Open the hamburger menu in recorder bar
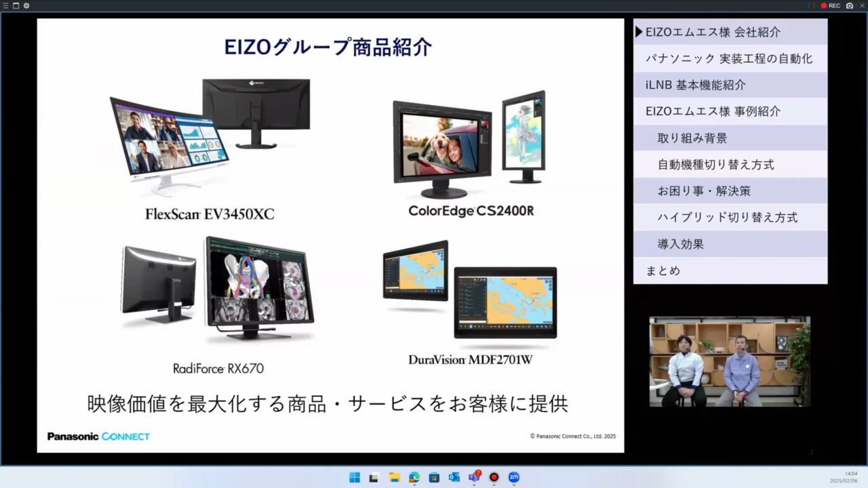 point(5,5)
